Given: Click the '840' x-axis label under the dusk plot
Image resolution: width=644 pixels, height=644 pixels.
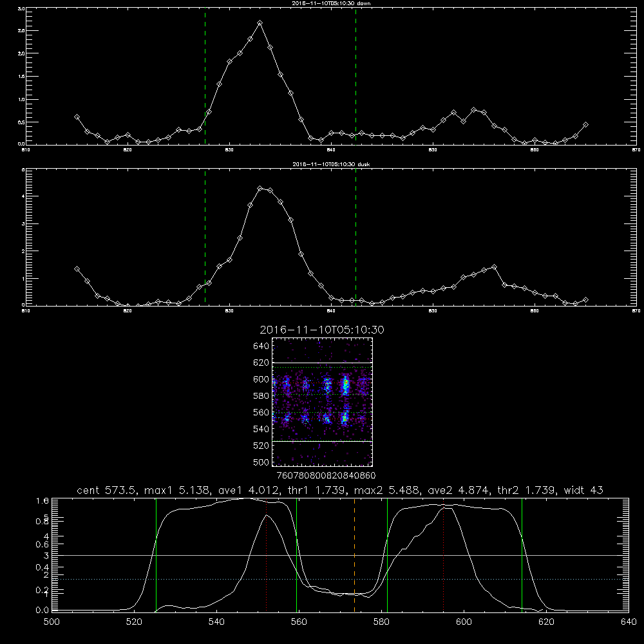Looking at the screenshot, I should [331, 311].
